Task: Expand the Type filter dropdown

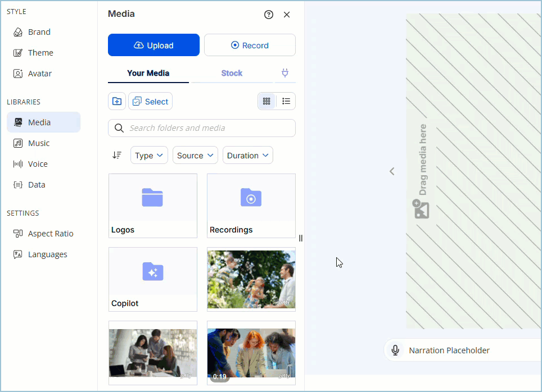Action: (x=149, y=156)
